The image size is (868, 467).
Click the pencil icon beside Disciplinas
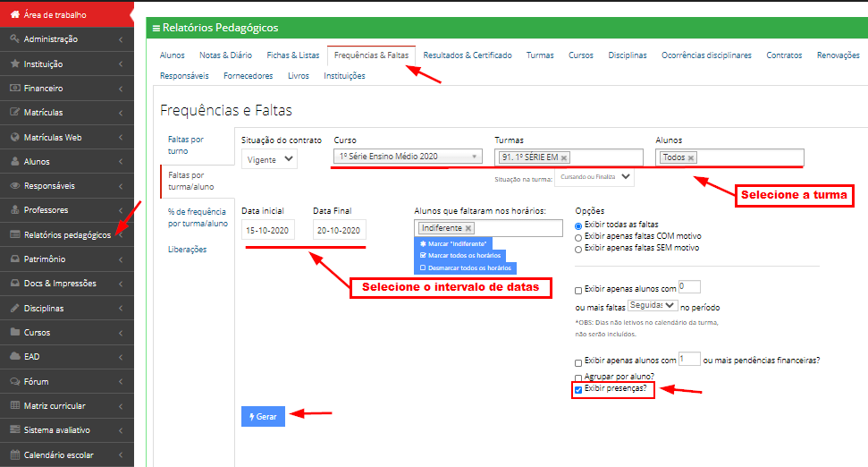[15, 308]
